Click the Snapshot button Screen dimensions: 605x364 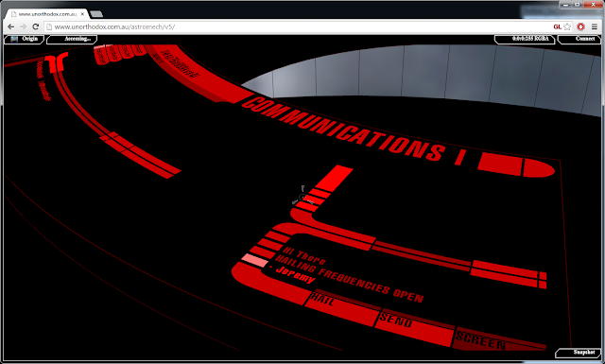[578, 353]
